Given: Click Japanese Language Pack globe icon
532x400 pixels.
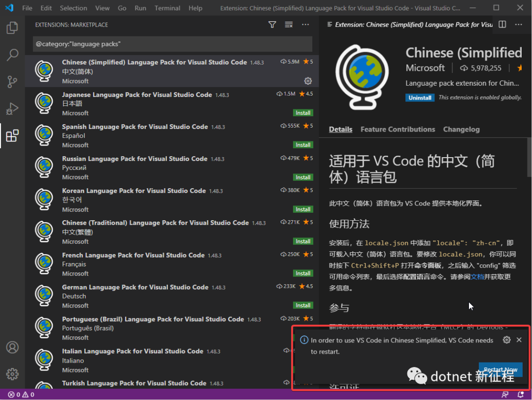Looking at the screenshot, I should 44,103.
